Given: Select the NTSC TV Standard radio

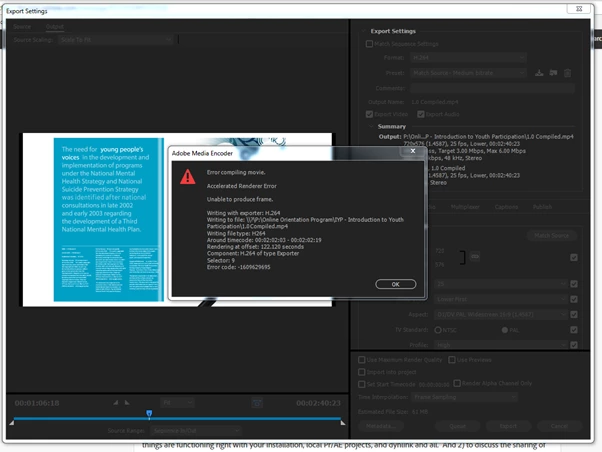Looking at the screenshot, I should (x=438, y=330).
